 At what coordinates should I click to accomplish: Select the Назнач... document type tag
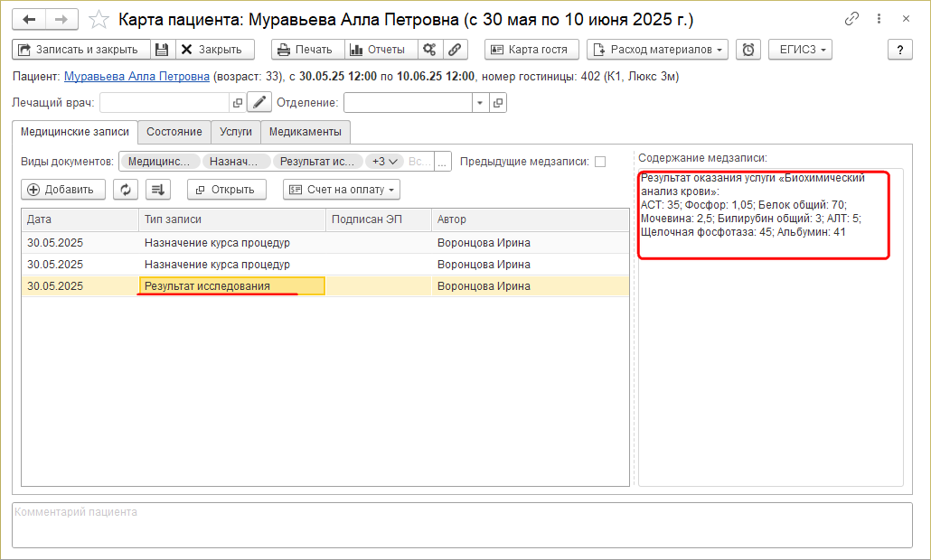point(236,162)
